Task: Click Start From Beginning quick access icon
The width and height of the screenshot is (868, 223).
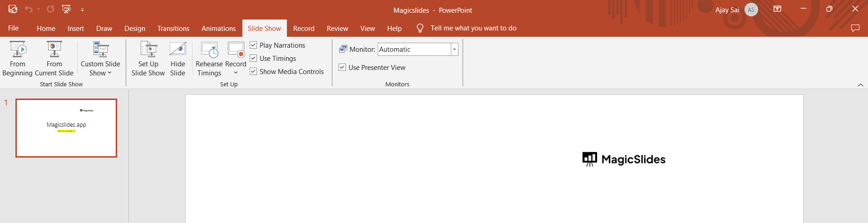Action: (66, 9)
